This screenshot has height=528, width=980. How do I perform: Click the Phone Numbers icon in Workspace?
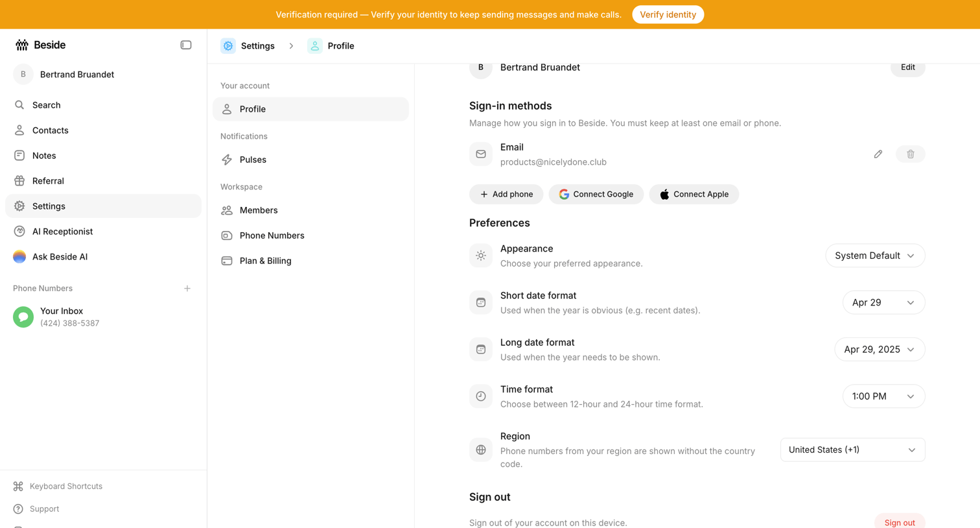coord(227,235)
